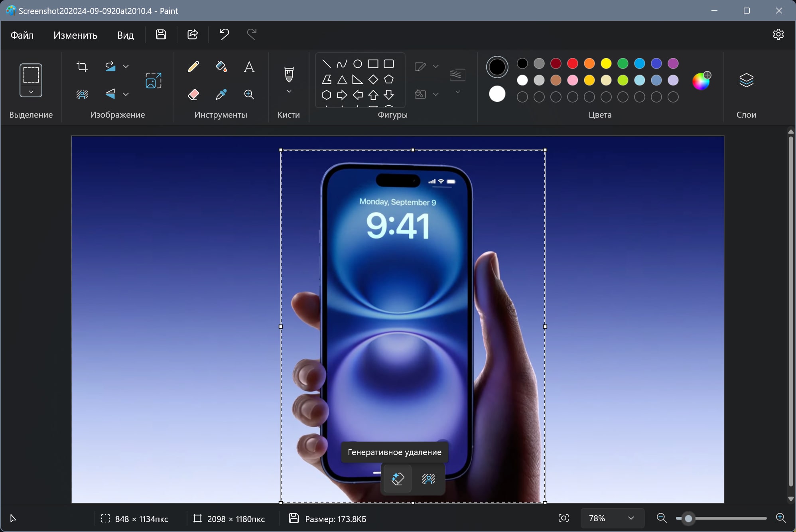796x532 pixels.
Task: Click the Undo button
Action: pos(224,34)
